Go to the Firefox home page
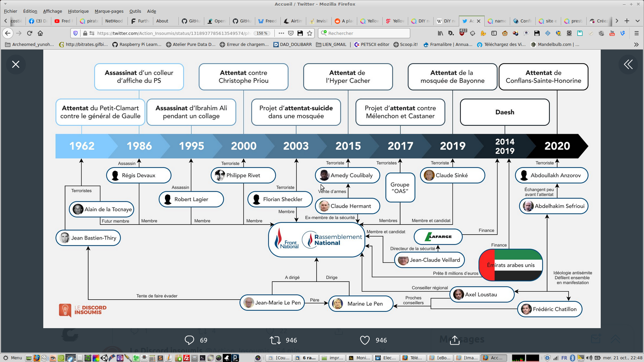The height and width of the screenshot is (362, 644). pyautogui.click(x=40, y=33)
